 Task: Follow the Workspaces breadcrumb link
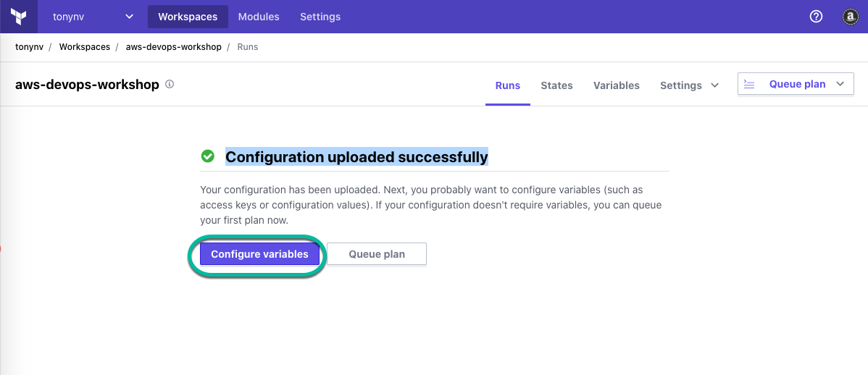point(85,47)
